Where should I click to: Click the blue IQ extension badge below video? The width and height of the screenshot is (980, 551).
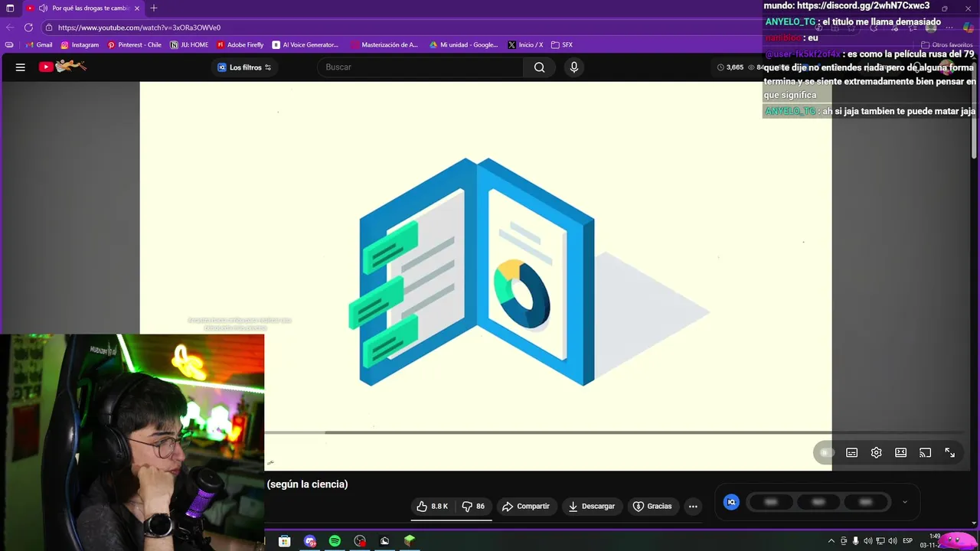click(731, 502)
